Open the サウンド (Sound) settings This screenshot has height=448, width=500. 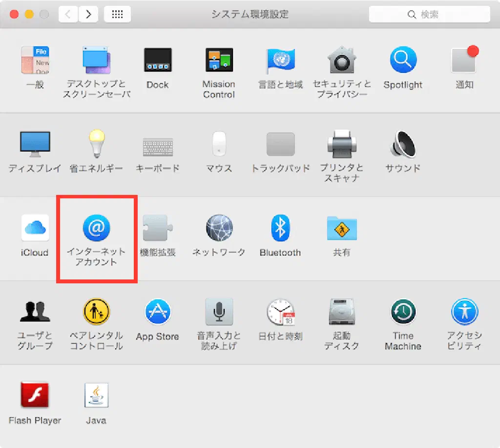403,145
